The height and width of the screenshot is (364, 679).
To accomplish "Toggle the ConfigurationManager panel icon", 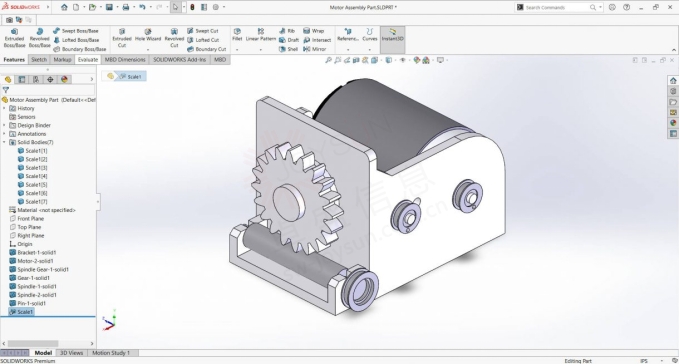I will point(36,79).
